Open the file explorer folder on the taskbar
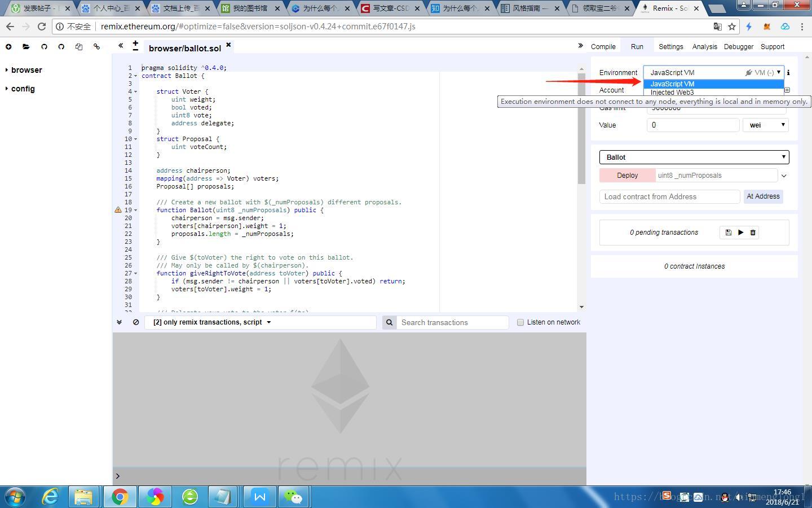Image resolution: width=812 pixels, height=508 pixels. coord(83,497)
